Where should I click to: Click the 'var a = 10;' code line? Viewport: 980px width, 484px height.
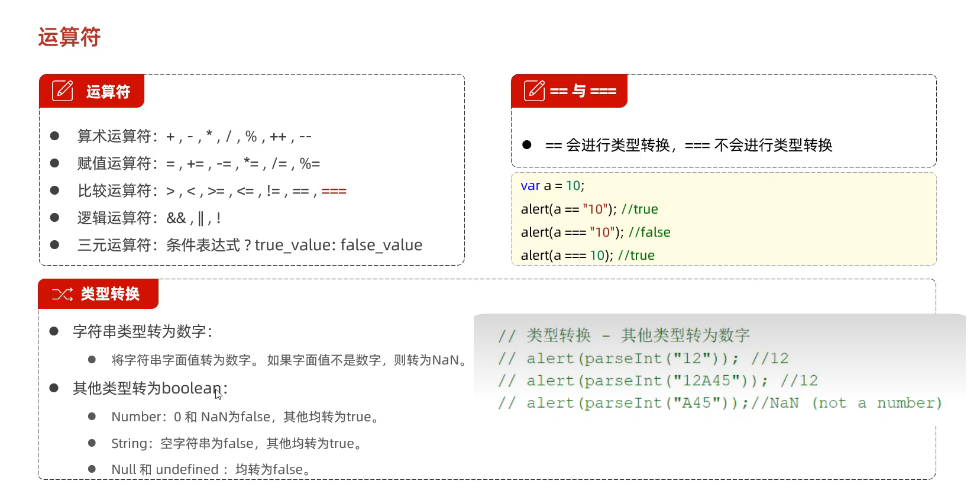point(552,186)
